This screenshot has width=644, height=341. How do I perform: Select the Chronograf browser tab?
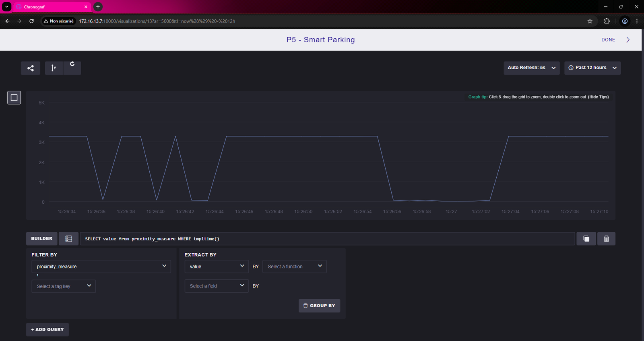click(x=50, y=7)
